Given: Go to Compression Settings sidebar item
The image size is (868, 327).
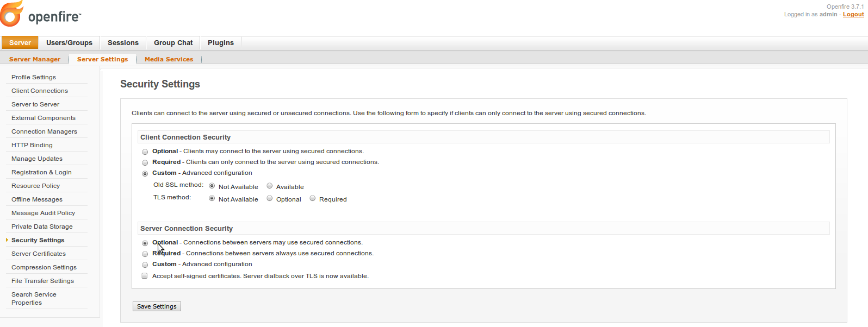Looking at the screenshot, I should (44, 267).
